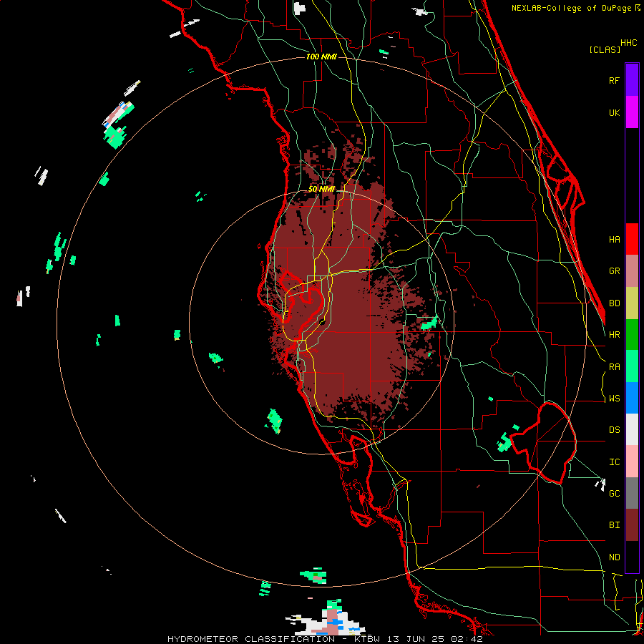Click the IC light pink legend swatch
Screen dimensions: 644x644
click(632, 462)
